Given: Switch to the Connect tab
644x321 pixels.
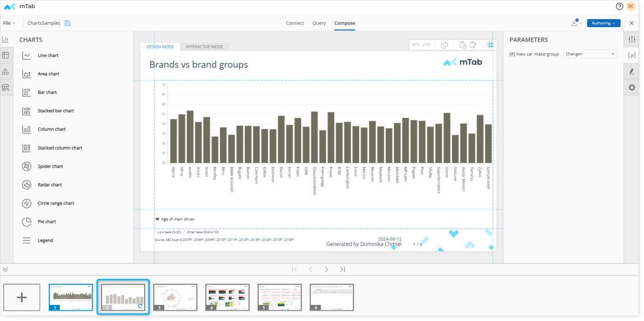Looking at the screenshot, I should click(x=295, y=23).
